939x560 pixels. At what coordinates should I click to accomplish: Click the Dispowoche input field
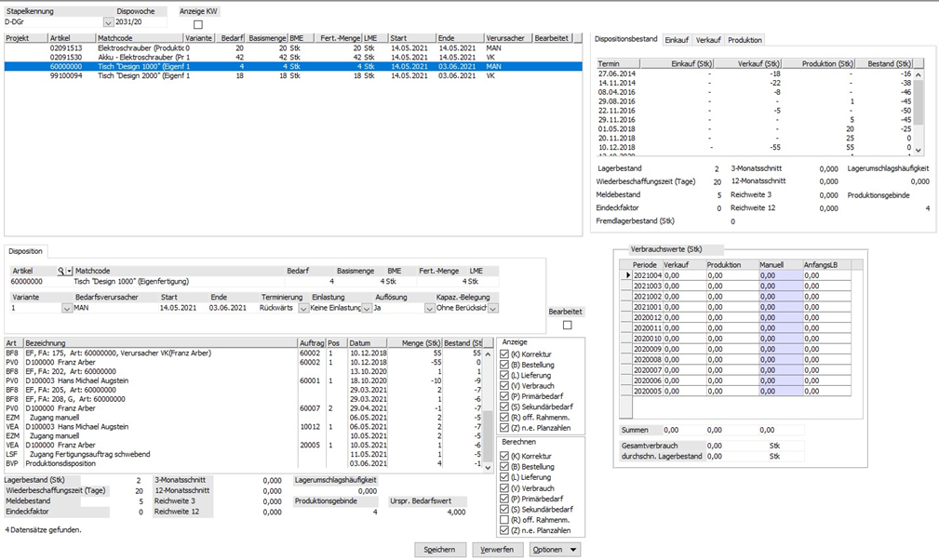(142, 22)
